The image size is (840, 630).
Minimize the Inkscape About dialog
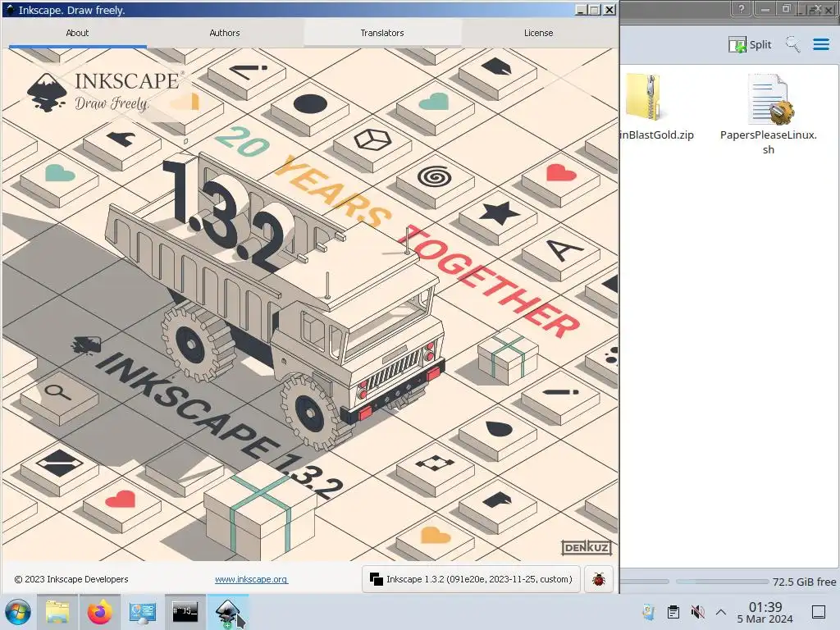point(582,10)
